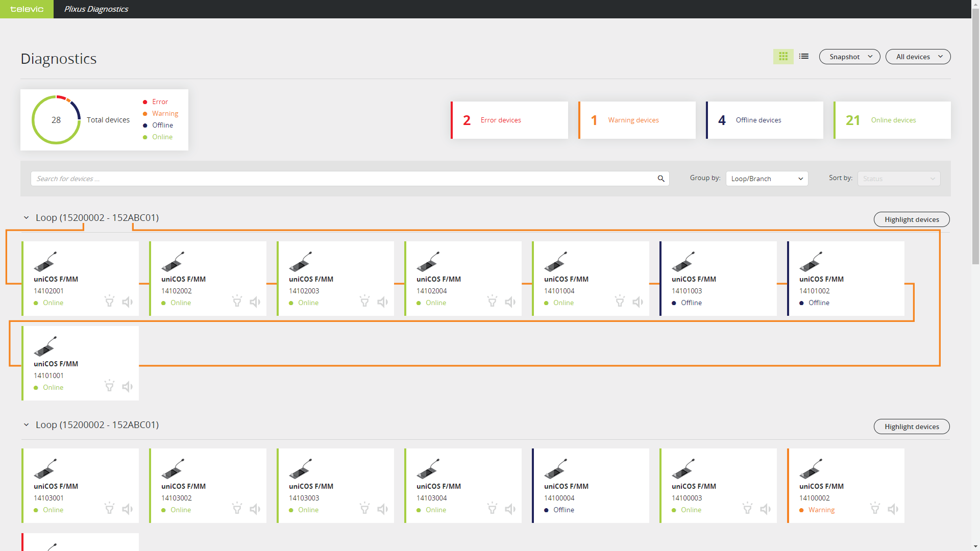The height and width of the screenshot is (551, 980).
Task: Open the All devices filter dropdown
Action: coord(918,57)
